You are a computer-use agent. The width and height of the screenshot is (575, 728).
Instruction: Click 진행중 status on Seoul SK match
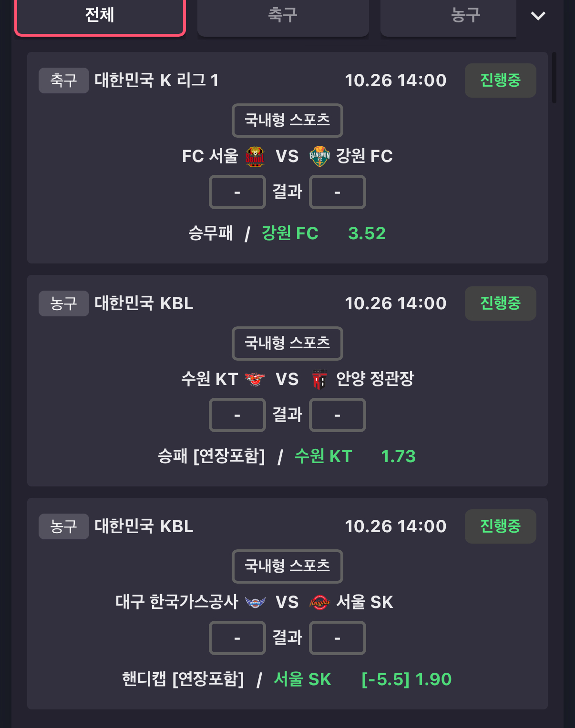(500, 526)
